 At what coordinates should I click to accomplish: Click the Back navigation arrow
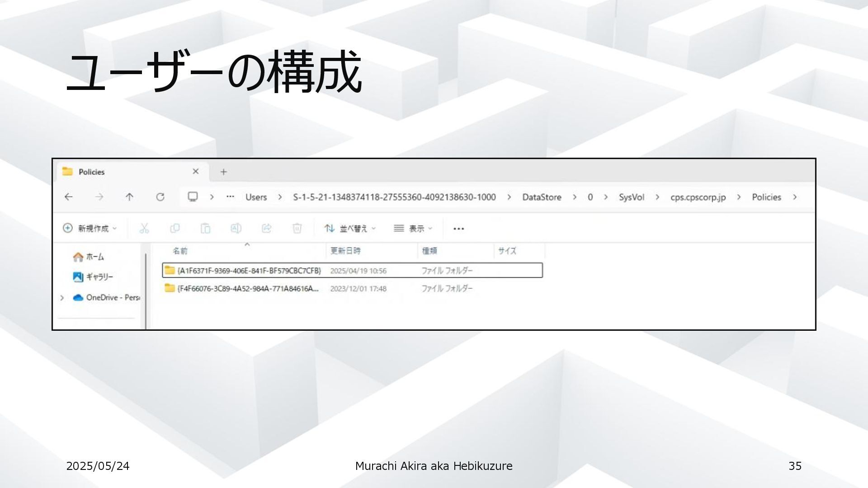click(68, 197)
